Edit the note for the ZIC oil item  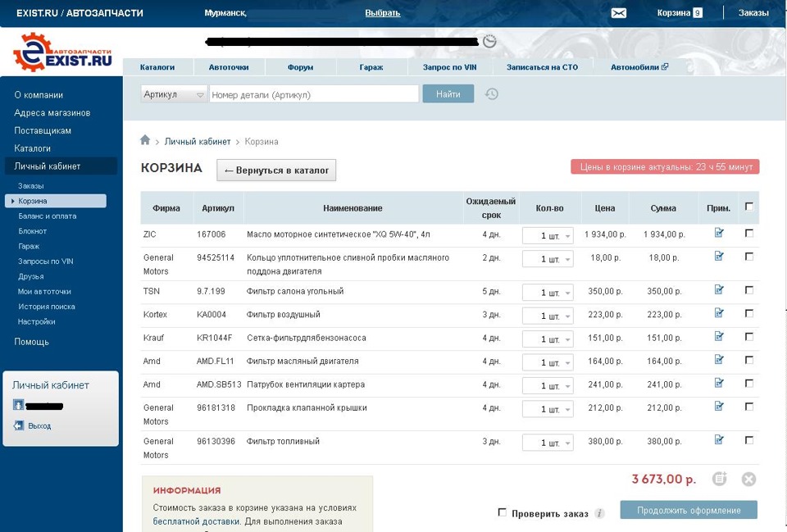pos(719,234)
